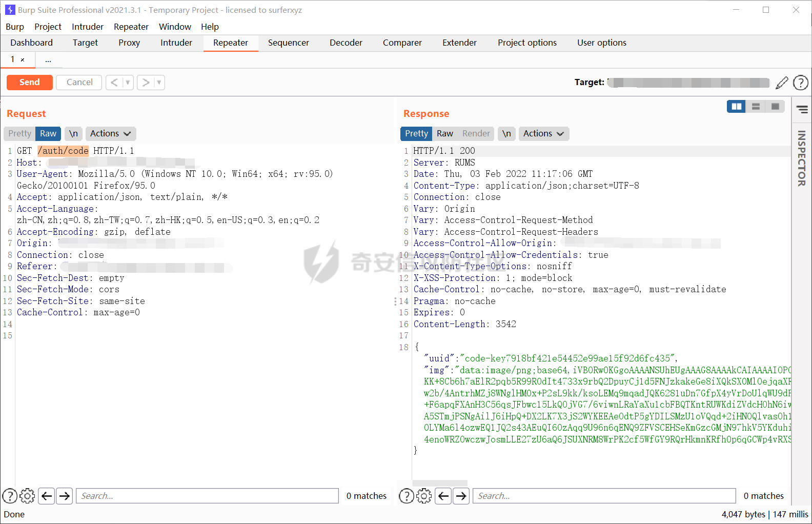This screenshot has height=524, width=812.
Task: Click the edit target pencil icon
Action: tap(782, 83)
